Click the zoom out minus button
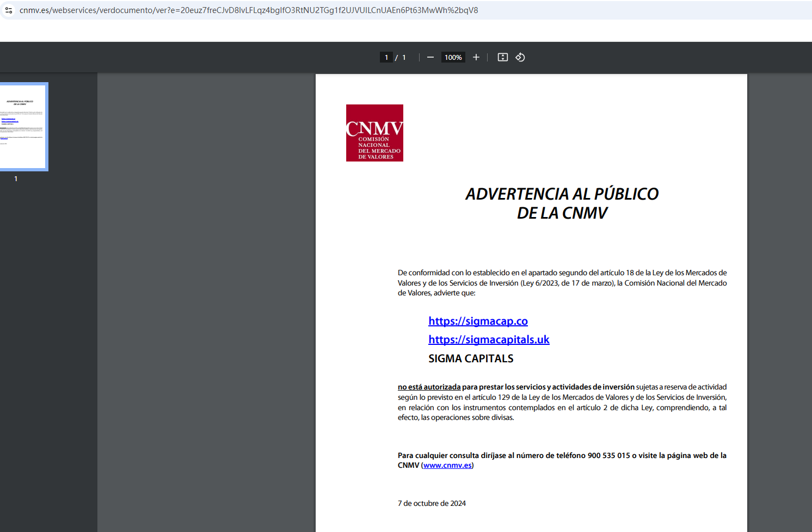This screenshot has height=532, width=812. click(430, 57)
